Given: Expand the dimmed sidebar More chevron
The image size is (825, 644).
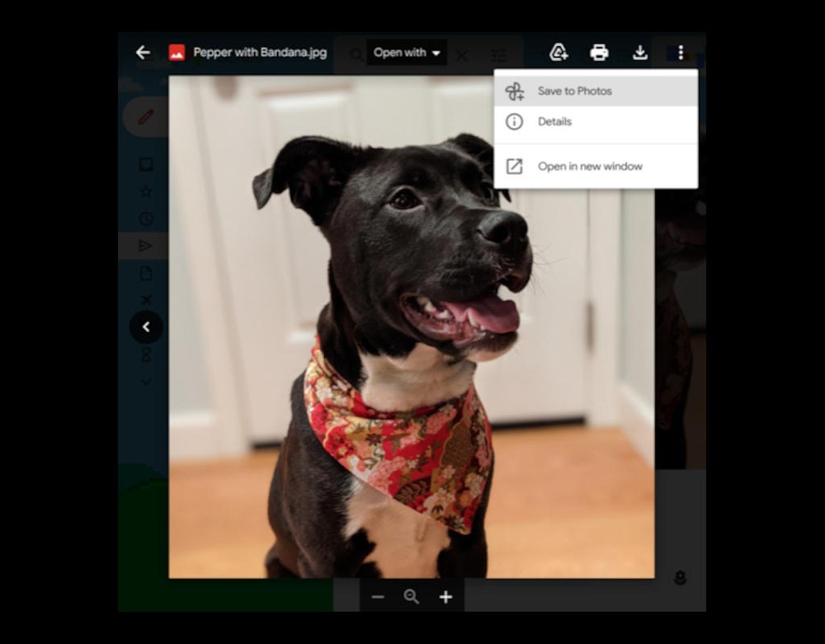Looking at the screenshot, I should click(x=146, y=381).
